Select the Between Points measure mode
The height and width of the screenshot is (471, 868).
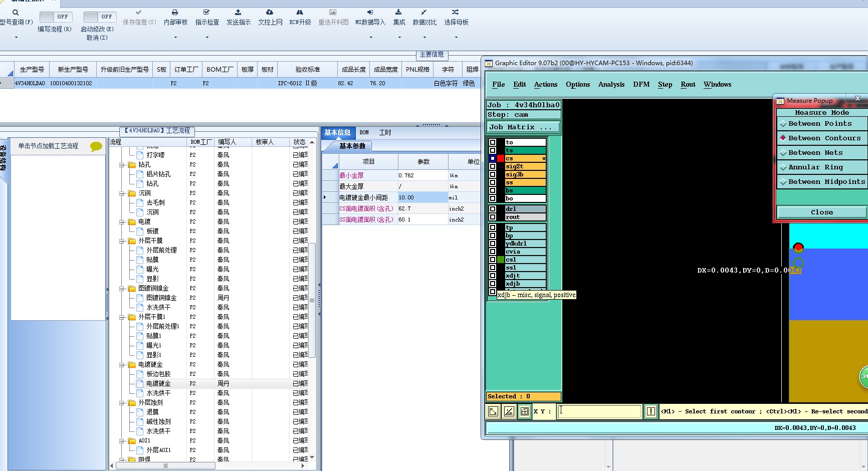tap(822, 124)
